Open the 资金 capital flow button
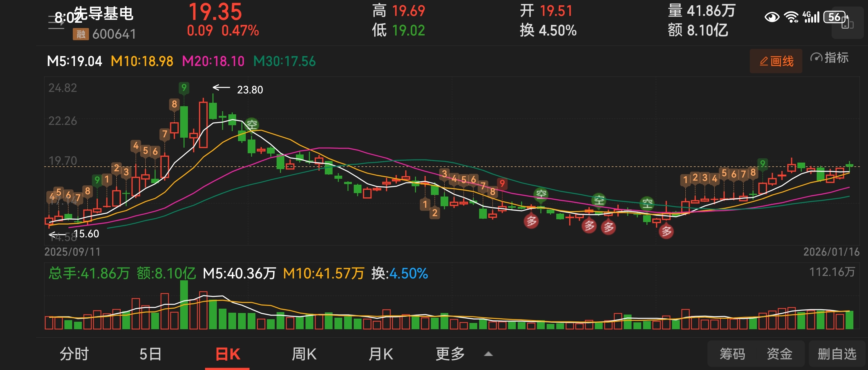 pyautogui.click(x=779, y=354)
